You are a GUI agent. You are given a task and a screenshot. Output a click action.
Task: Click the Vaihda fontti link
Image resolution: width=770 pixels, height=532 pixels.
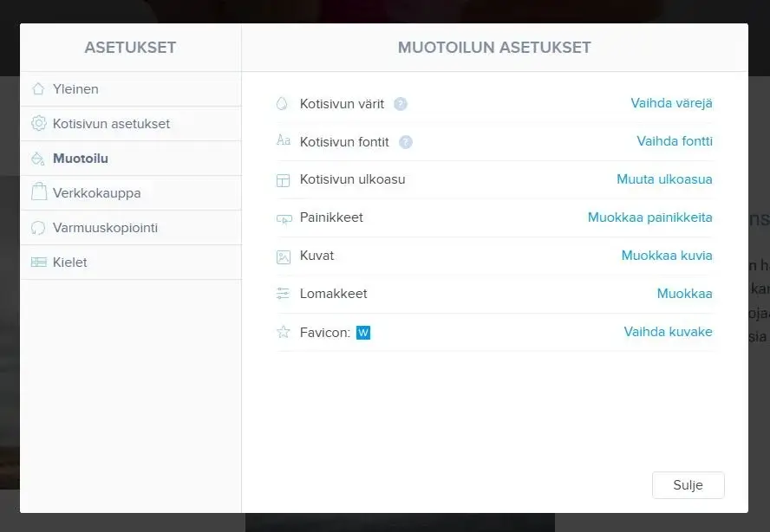coord(675,141)
